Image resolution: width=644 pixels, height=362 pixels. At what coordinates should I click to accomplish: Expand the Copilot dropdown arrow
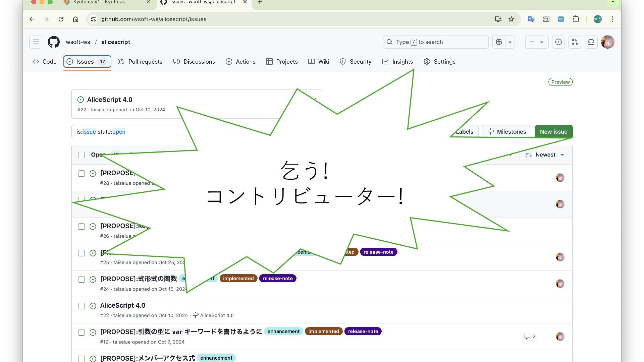510,42
